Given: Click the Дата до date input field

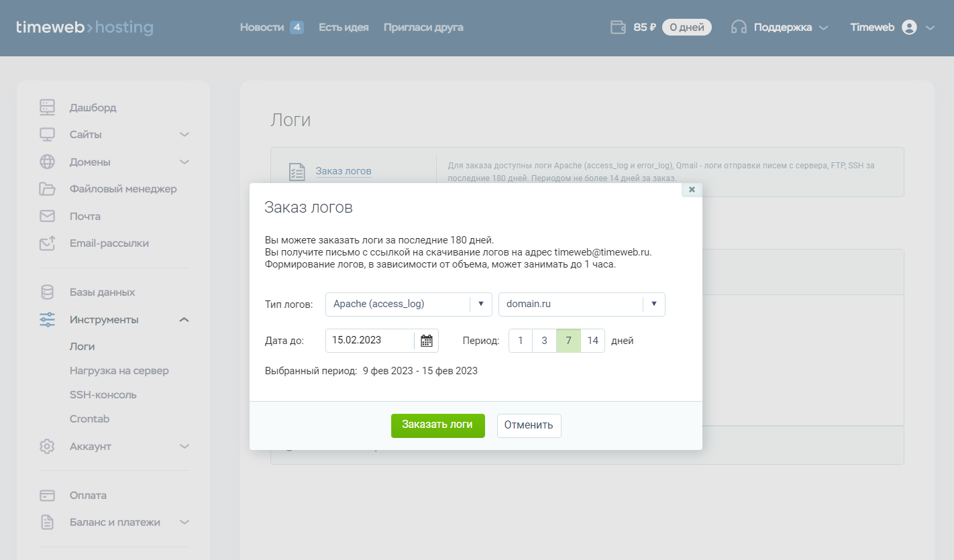Looking at the screenshot, I should [369, 341].
